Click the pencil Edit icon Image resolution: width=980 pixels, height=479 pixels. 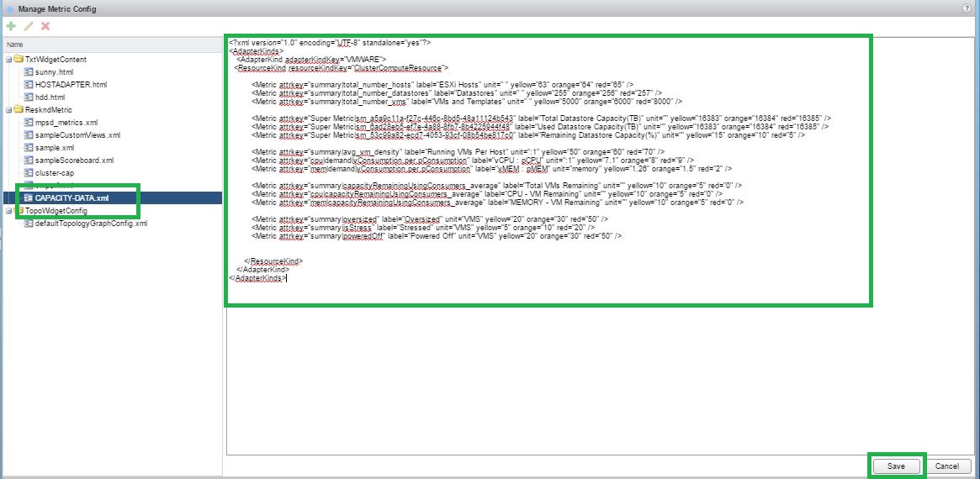(28, 26)
